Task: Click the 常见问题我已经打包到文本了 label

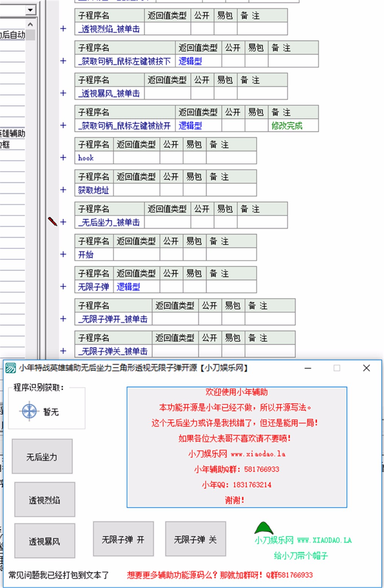Action: coord(58,575)
